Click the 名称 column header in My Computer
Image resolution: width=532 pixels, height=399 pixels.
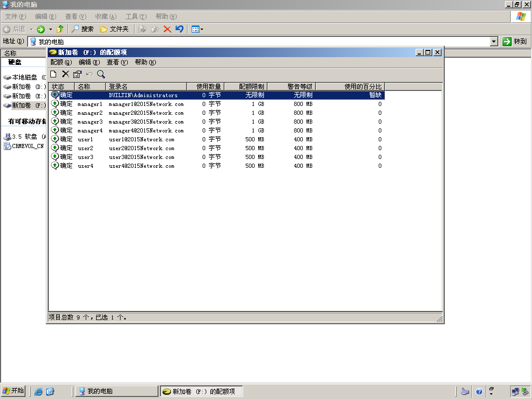point(23,54)
